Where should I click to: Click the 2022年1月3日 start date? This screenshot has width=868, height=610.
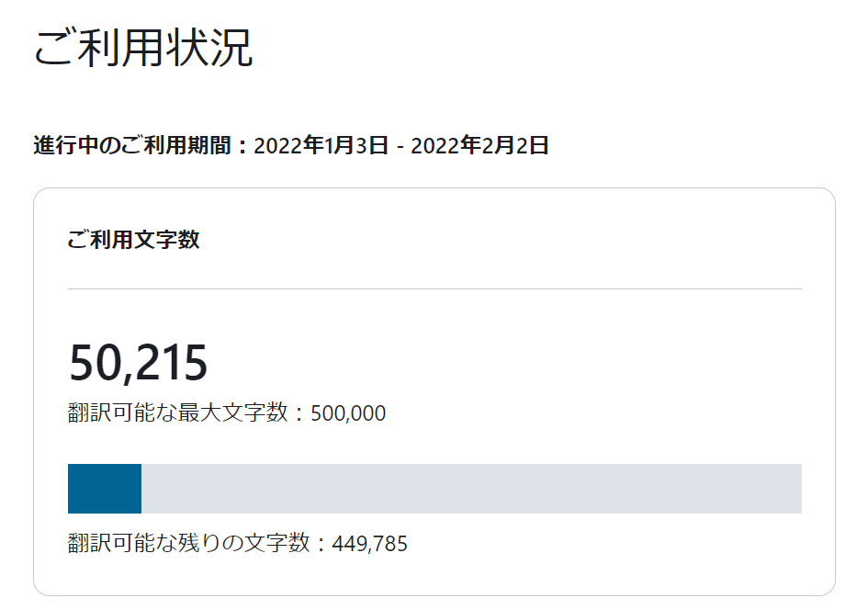coord(321,145)
